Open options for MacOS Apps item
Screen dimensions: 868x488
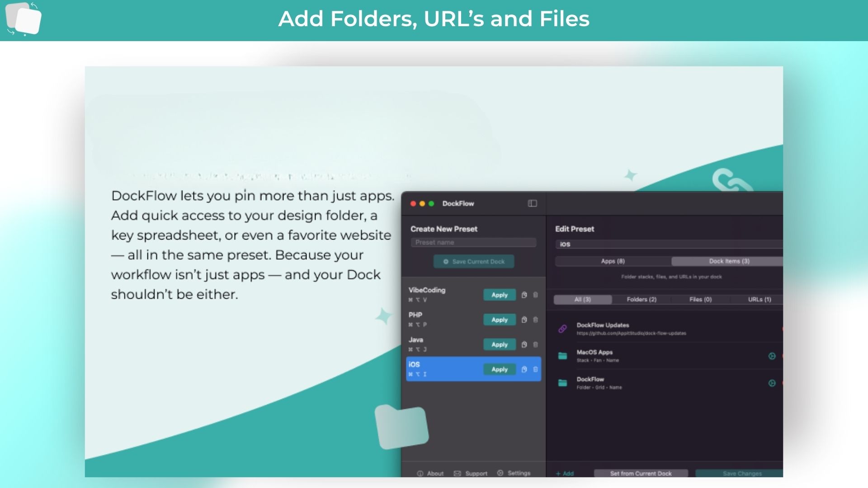772,356
